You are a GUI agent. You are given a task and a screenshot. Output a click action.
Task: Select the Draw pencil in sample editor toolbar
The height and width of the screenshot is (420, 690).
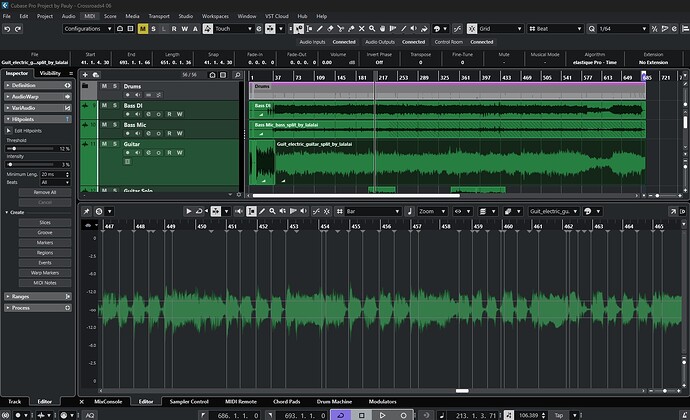tap(262, 211)
